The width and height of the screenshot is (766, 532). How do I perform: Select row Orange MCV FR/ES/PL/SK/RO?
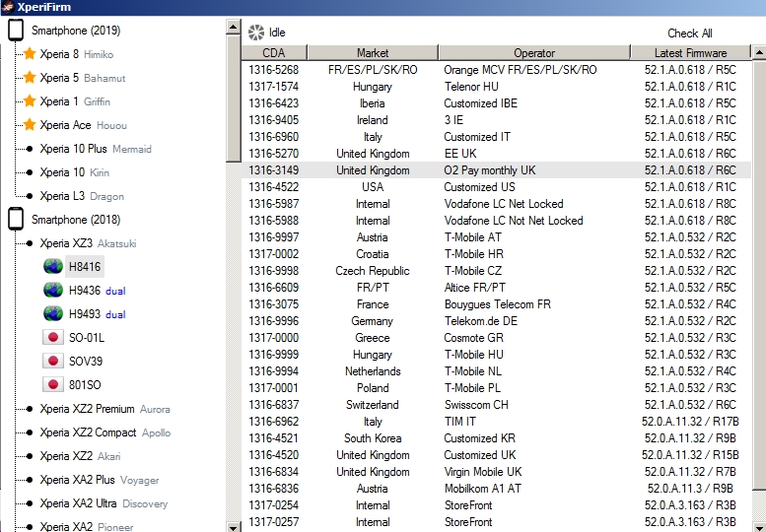coord(496,70)
